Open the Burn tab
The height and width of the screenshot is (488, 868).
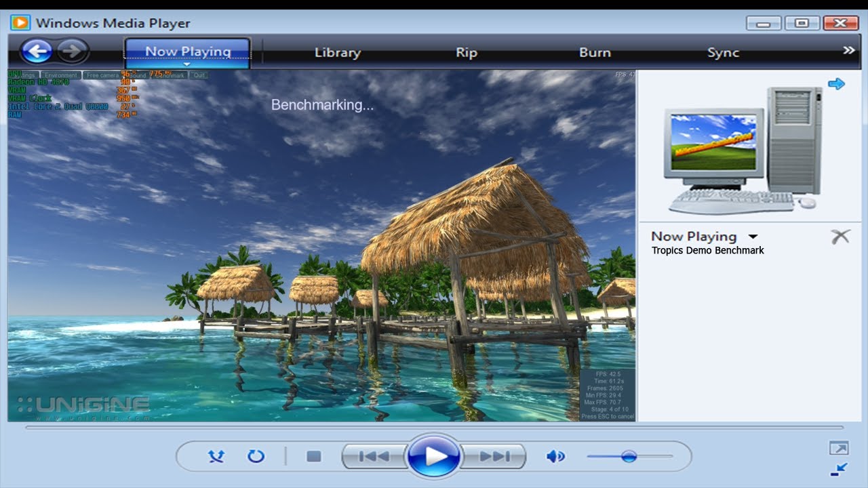[595, 53]
